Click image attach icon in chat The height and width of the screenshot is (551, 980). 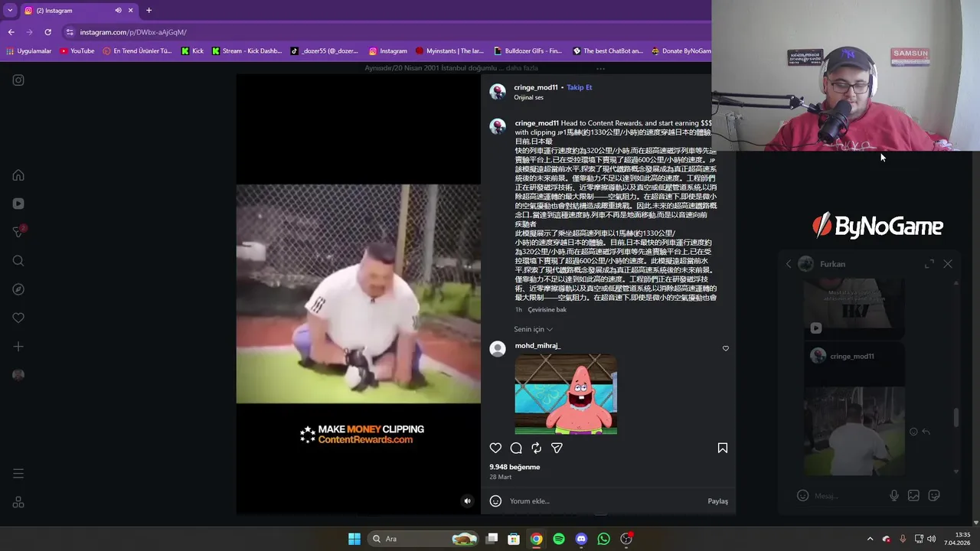click(x=913, y=496)
